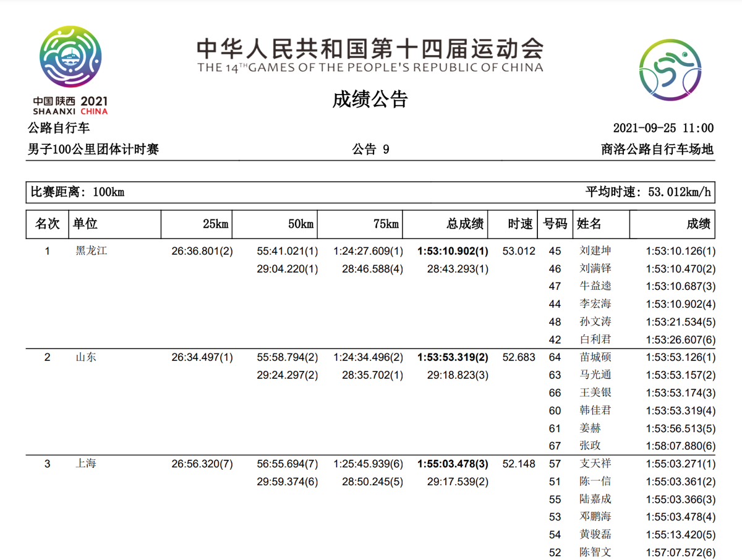The height and width of the screenshot is (560, 742).
Task: Click the 名次 column header
Action: pos(47,224)
